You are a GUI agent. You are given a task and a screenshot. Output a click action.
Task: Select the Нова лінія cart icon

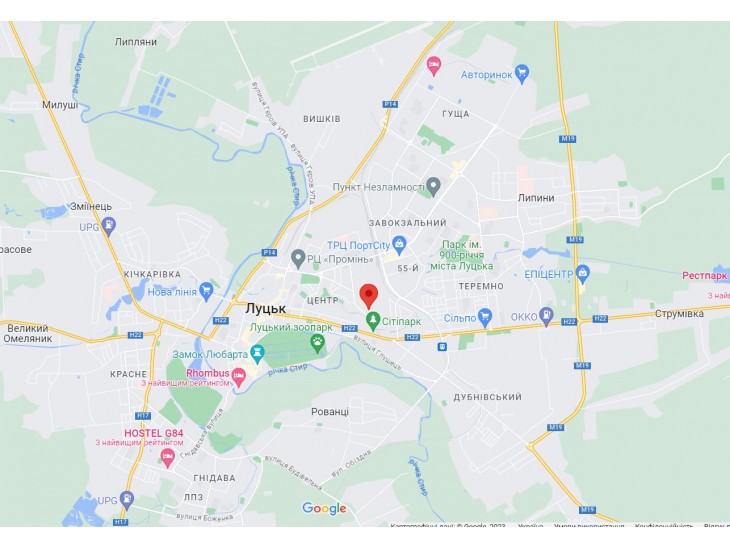(x=206, y=292)
